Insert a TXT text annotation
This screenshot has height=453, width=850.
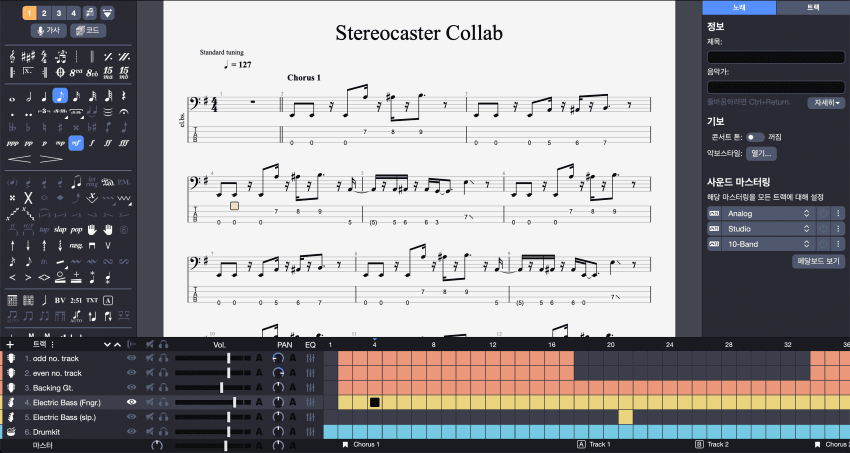[92, 300]
